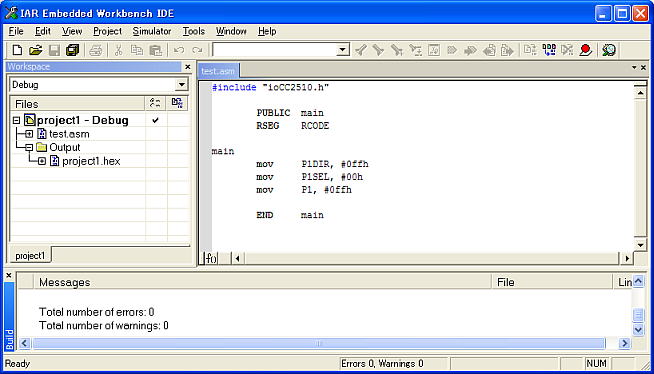
Task: Click the Stop Build icon
Action: point(567,50)
